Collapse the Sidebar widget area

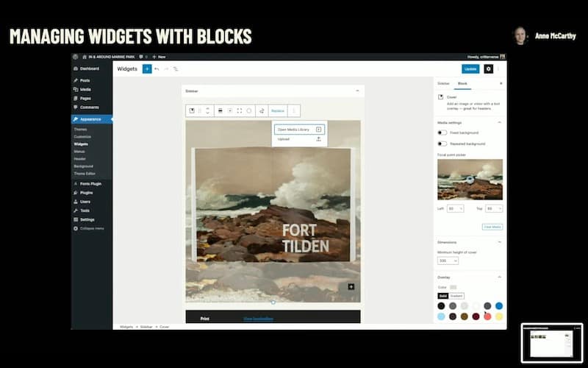(357, 91)
